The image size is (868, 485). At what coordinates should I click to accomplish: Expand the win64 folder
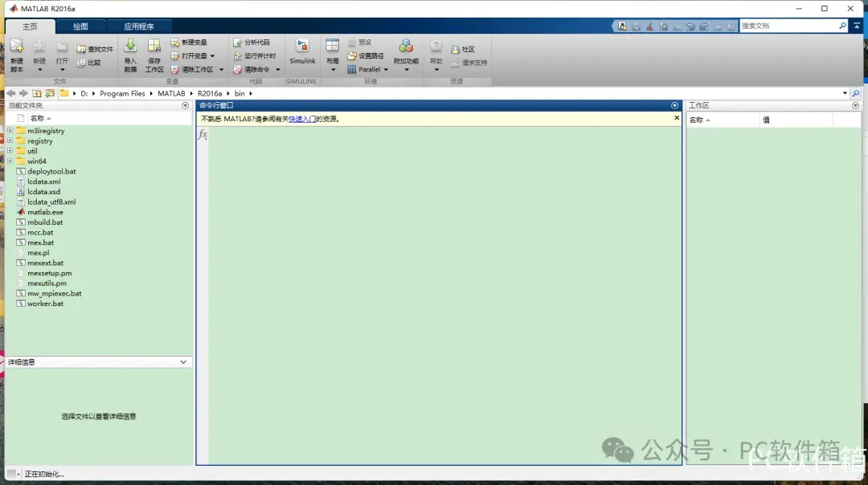(x=10, y=161)
